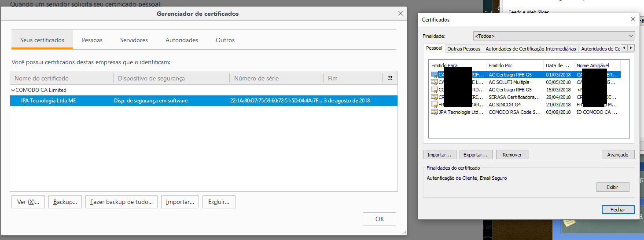
Task: Collapse the COMODO CA Limited group
Action: coord(13,90)
